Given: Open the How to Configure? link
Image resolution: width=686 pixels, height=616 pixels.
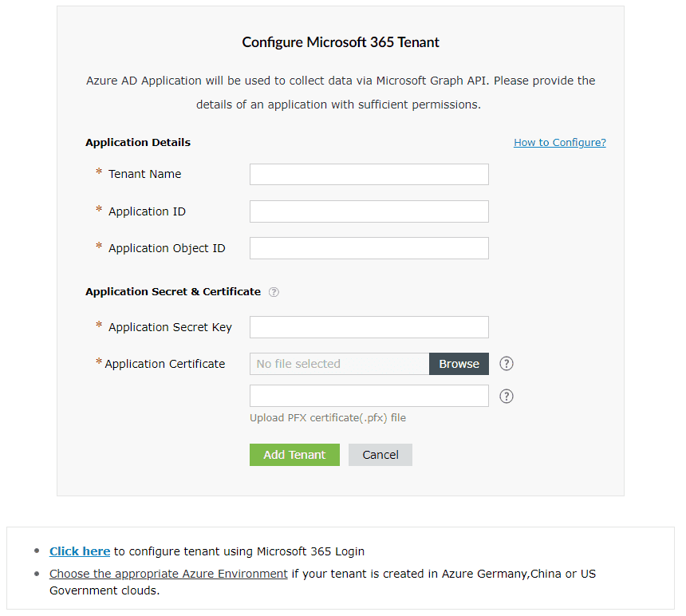Looking at the screenshot, I should pyautogui.click(x=559, y=143).
